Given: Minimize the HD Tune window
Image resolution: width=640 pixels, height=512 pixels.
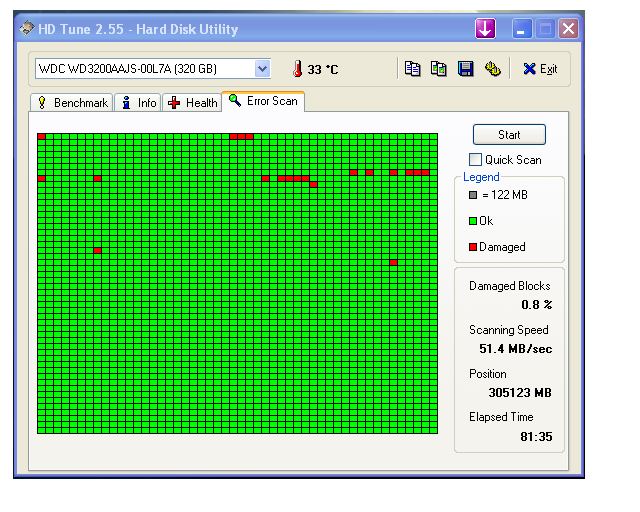Looking at the screenshot, I should [x=522, y=29].
